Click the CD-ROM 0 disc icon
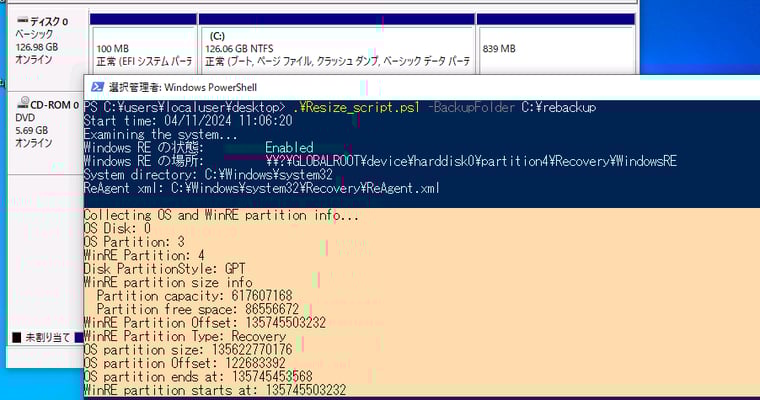This screenshot has height=400, width=760. [23, 102]
